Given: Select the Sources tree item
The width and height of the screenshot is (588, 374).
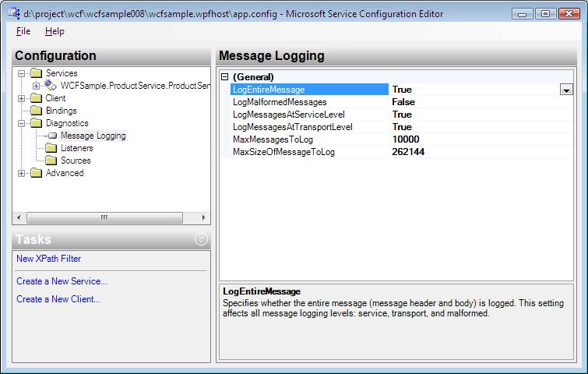Looking at the screenshot, I should 76,161.
